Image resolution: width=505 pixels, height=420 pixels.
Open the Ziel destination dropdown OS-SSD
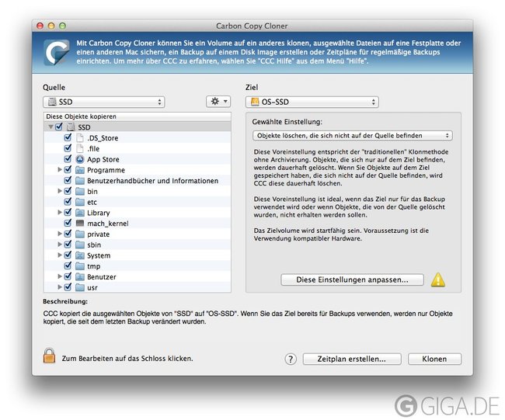click(312, 102)
